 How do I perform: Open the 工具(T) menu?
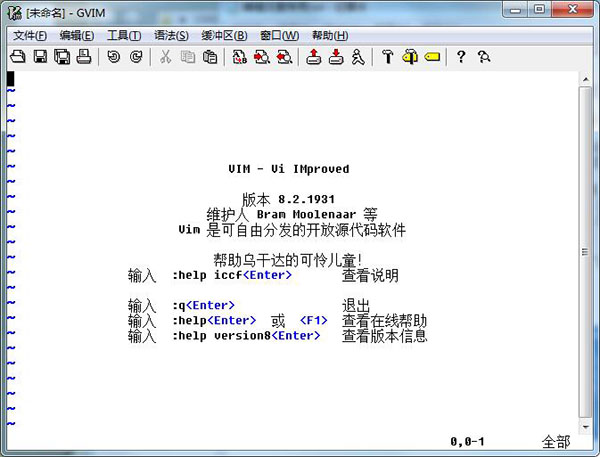point(124,36)
